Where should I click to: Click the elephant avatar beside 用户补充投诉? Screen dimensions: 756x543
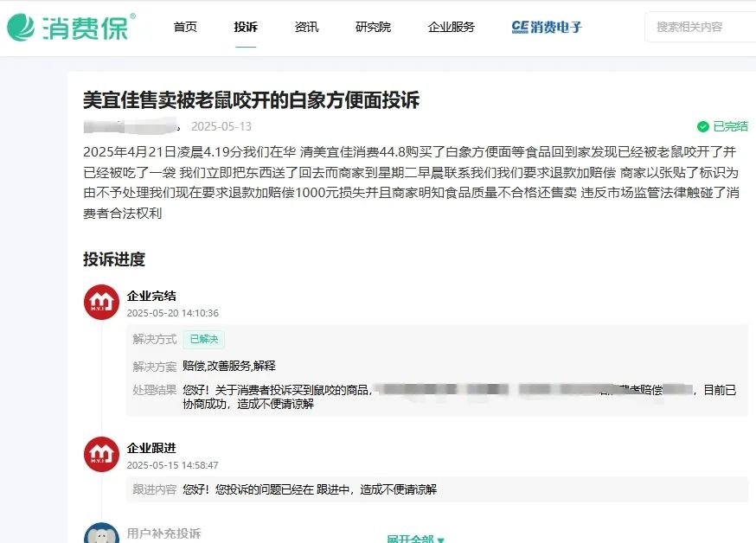101,533
